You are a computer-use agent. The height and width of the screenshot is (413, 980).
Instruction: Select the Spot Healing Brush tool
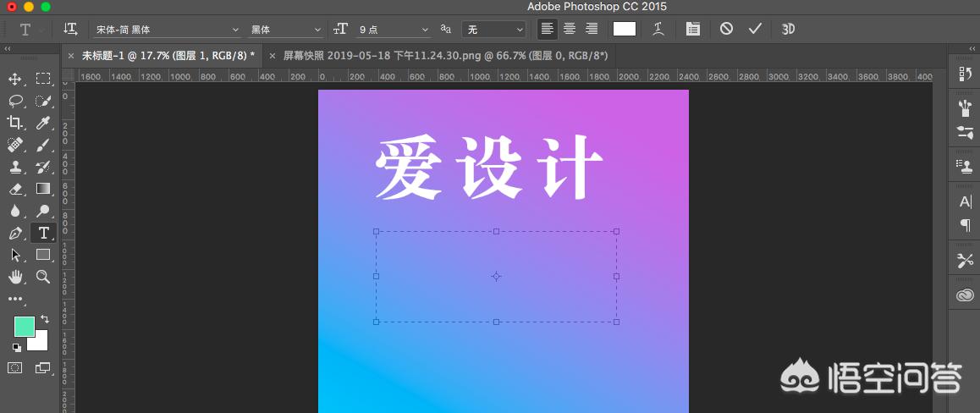15,145
